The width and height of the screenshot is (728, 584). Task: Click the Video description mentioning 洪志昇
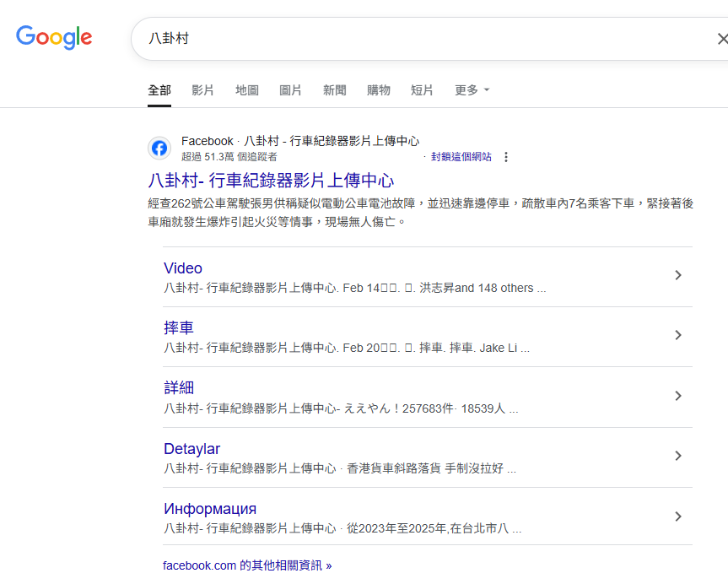click(354, 288)
